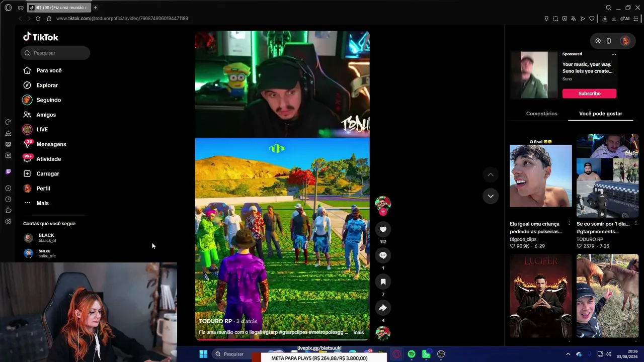Click the Subscribe button on Suno ad
644x362 pixels.
(589, 94)
